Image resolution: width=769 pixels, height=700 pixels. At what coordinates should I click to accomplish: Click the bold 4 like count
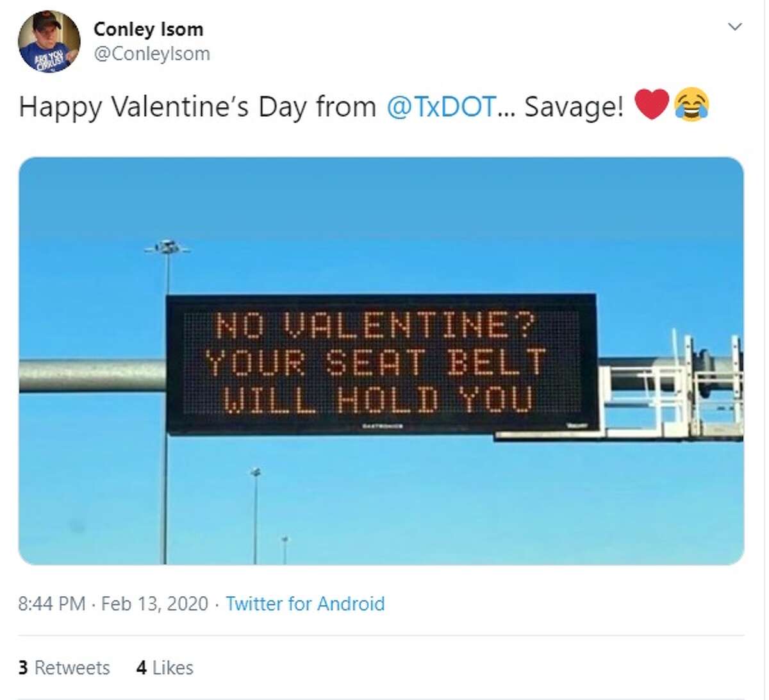click(140, 667)
